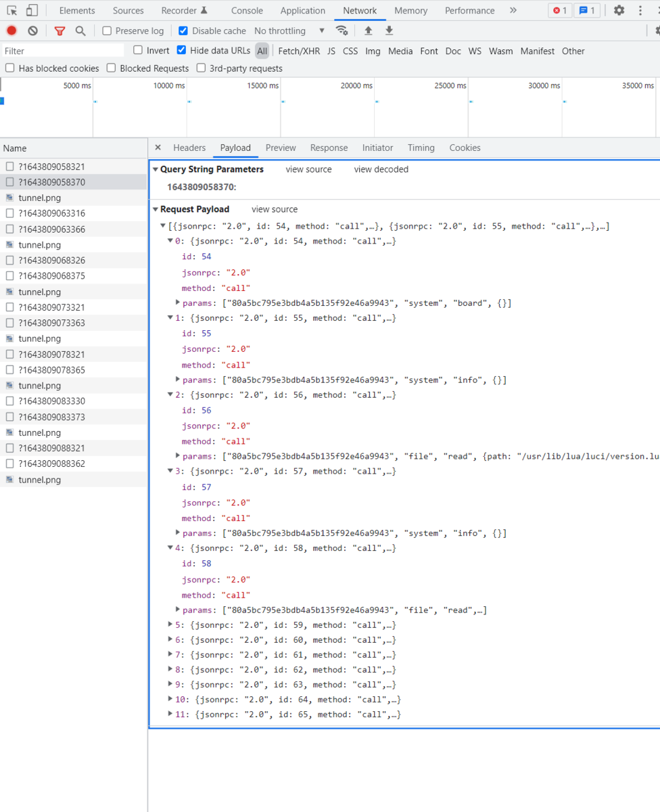Collapse the Query String Parameters section
660x812 pixels.
click(156, 169)
